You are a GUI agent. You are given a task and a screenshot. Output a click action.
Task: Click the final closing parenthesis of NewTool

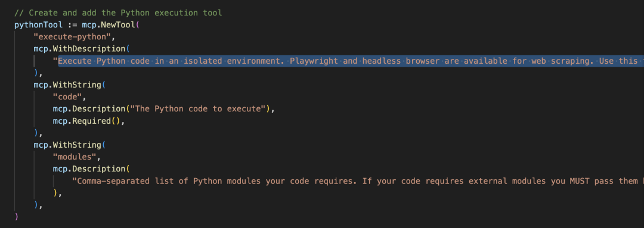(17, 217)
